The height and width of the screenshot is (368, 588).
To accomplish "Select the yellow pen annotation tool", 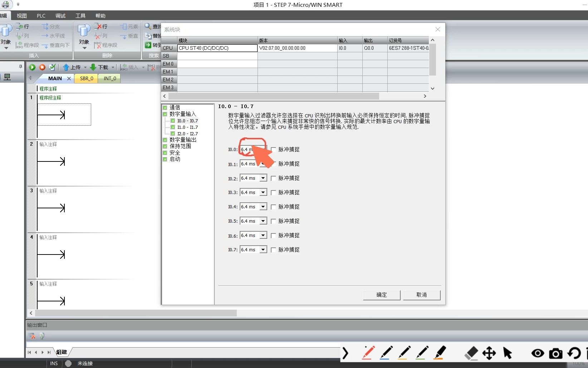I will (404, 353).
